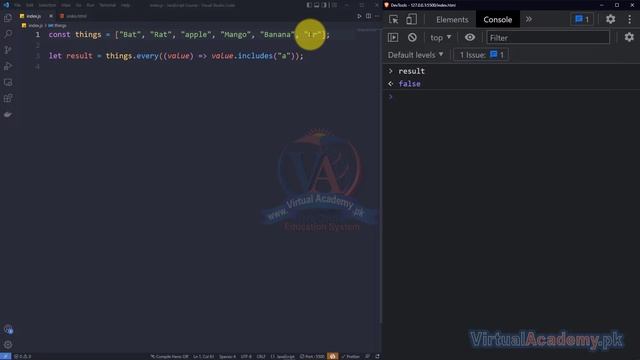The image size is (640, 360).
Task: Open the Edit menu
Action: click(x=30, y=5)
